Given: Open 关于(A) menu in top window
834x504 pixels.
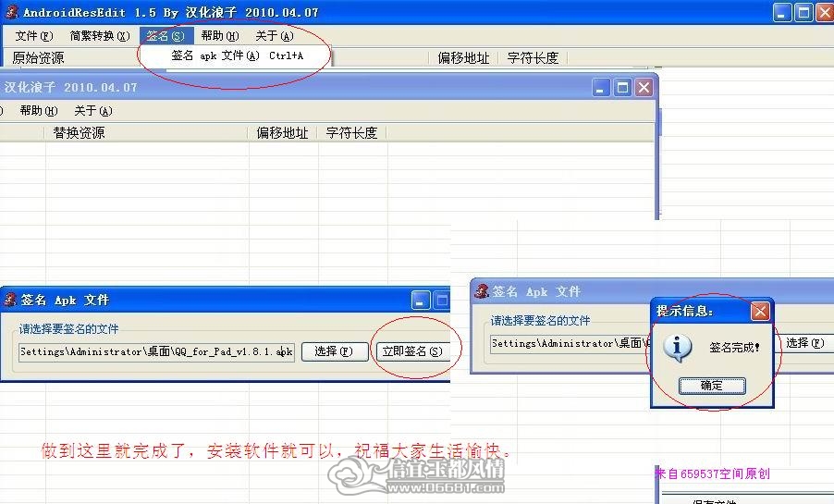Looking at the screenshot, I should click(275, 36).
